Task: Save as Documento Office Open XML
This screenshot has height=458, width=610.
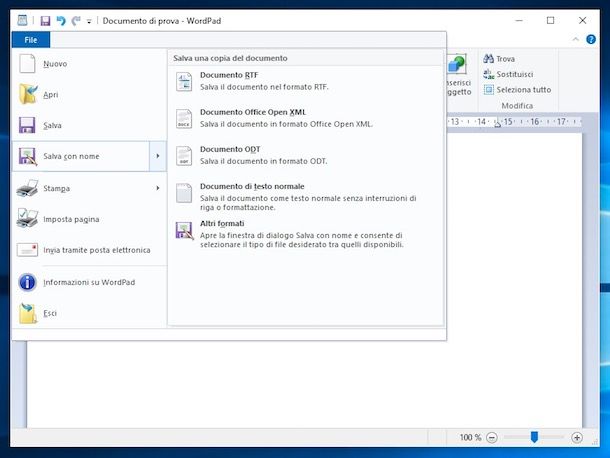Action: coord(306,118)
